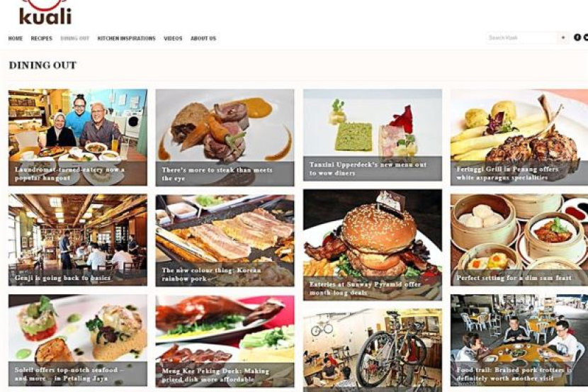Image resolution: width=588 pixels, height=392 pixels.
Task: Go to the Home menu item
Action: (16, 38)
